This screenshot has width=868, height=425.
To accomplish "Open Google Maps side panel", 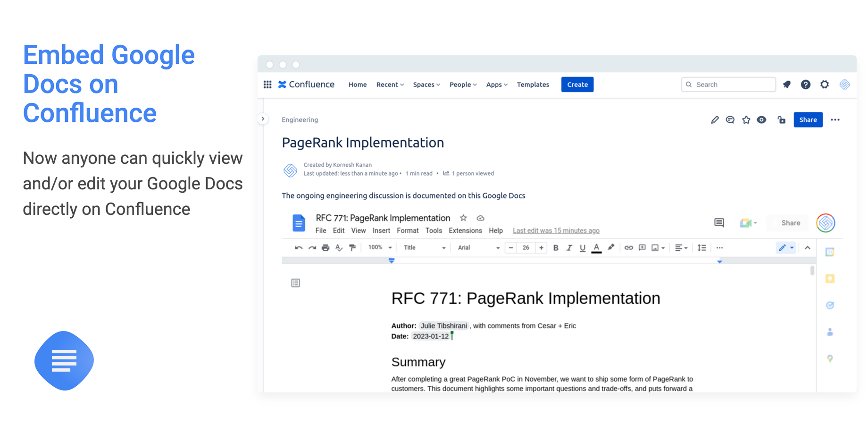I will pyautogui.click(x=830, y=359).
